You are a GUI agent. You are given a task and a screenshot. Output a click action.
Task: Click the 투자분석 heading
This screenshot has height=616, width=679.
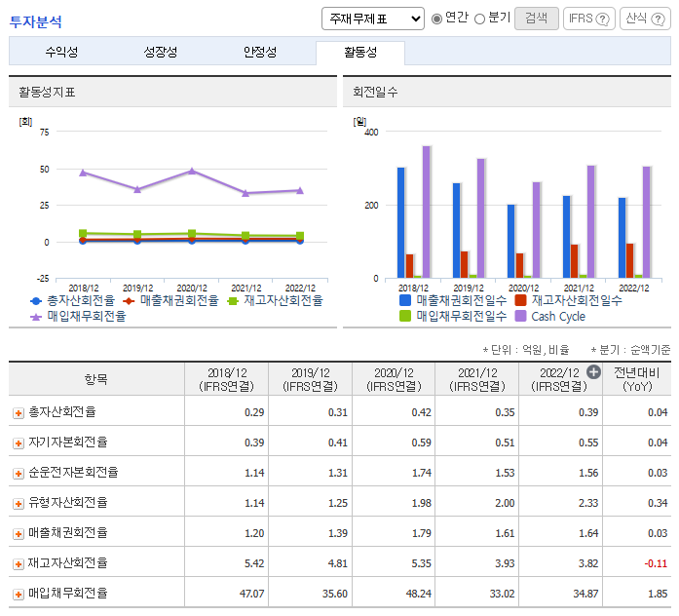coord(35,21)
